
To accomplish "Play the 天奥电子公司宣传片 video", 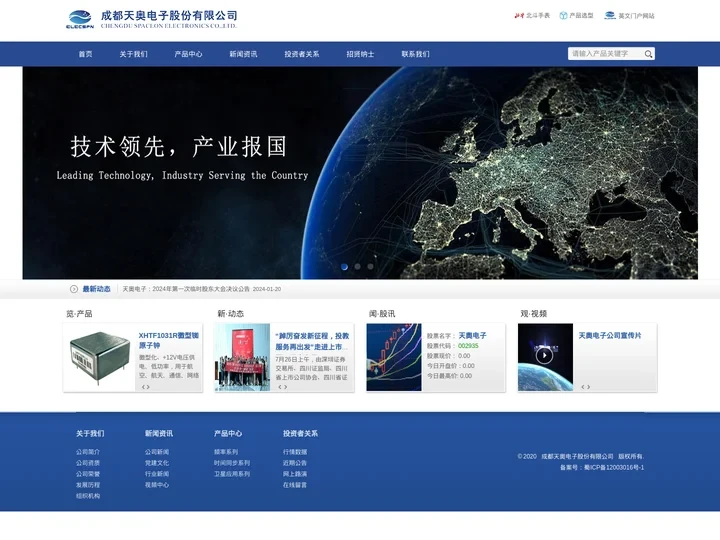I will click(x=545, y=355).
